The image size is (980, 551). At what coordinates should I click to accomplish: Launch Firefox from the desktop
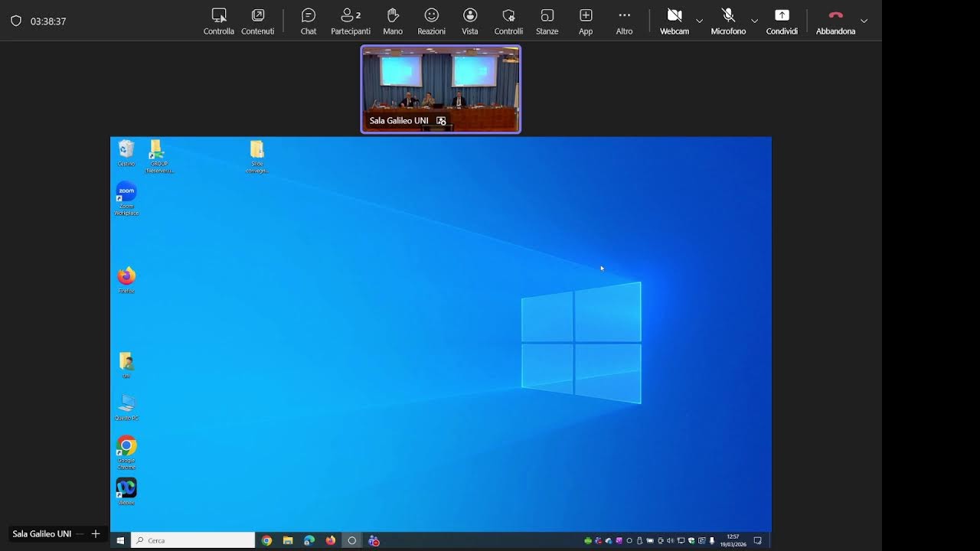tap(126, 280)
